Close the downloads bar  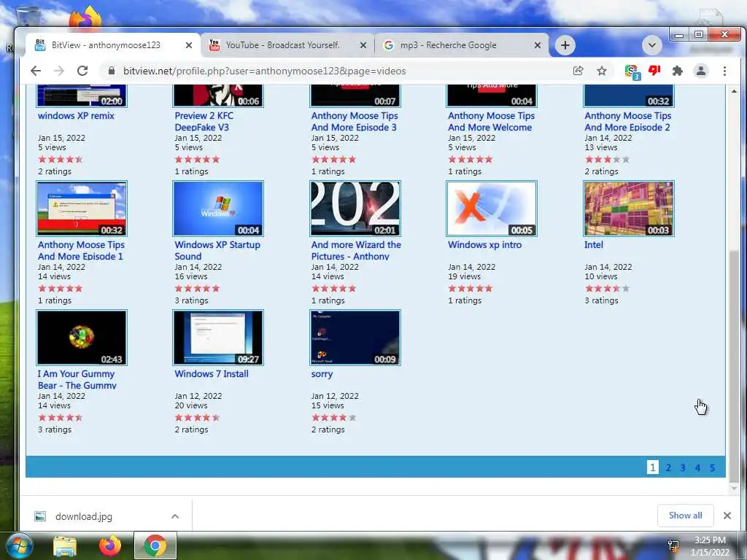(727, 516)
